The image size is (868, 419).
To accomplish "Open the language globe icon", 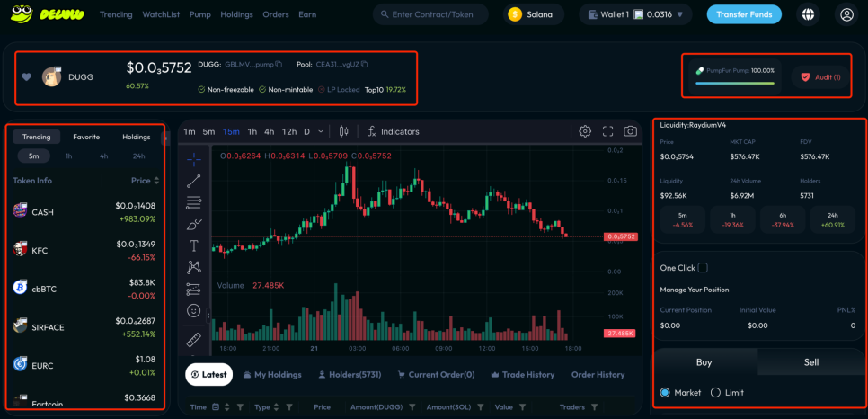I will 808,15.
